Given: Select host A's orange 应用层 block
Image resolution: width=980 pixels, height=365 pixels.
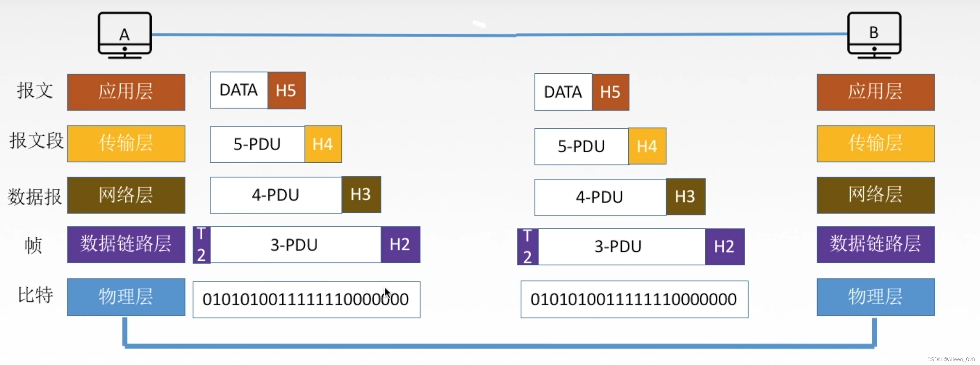Looking at the screenshot, I should [126, 92].
